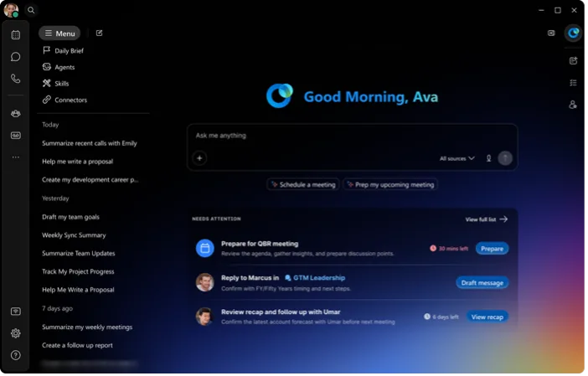
Task: Open Daily Brief menu item
Action: pos(63,50)
